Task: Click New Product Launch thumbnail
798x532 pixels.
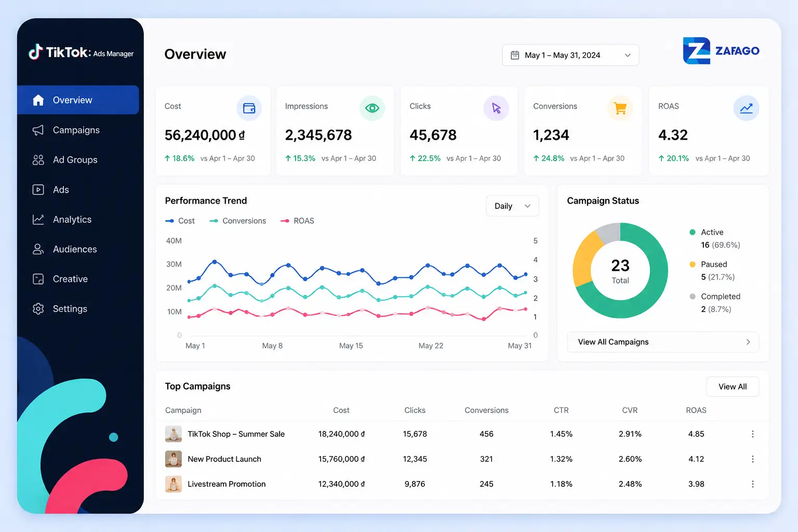Action: (x=174, y=459)
